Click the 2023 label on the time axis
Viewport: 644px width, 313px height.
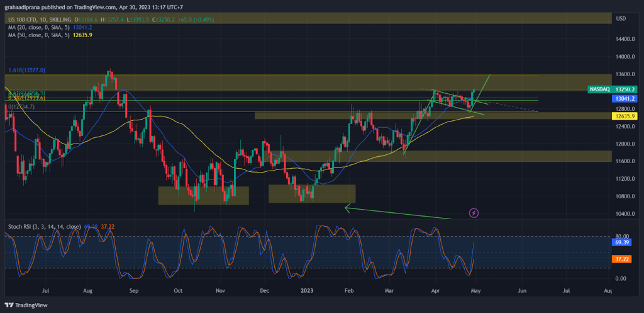307,290
